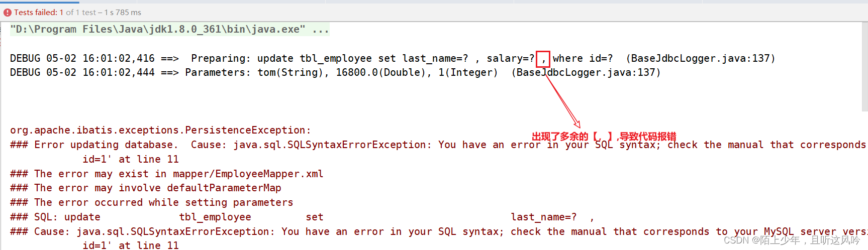
Task: Click the mapper/EmployeeMapper.xml error line
Action: pyautogui.click(x=167, y=174)
